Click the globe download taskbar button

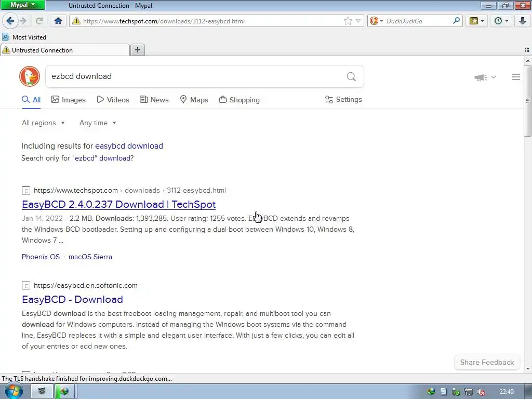click(x=64, y=391)
